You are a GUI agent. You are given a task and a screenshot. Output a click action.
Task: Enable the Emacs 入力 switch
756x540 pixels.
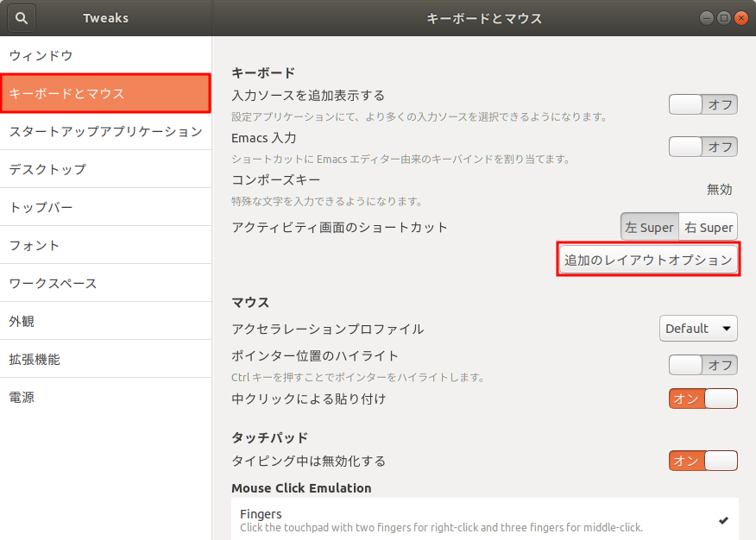pyautogui.click(x=702, y=147)
